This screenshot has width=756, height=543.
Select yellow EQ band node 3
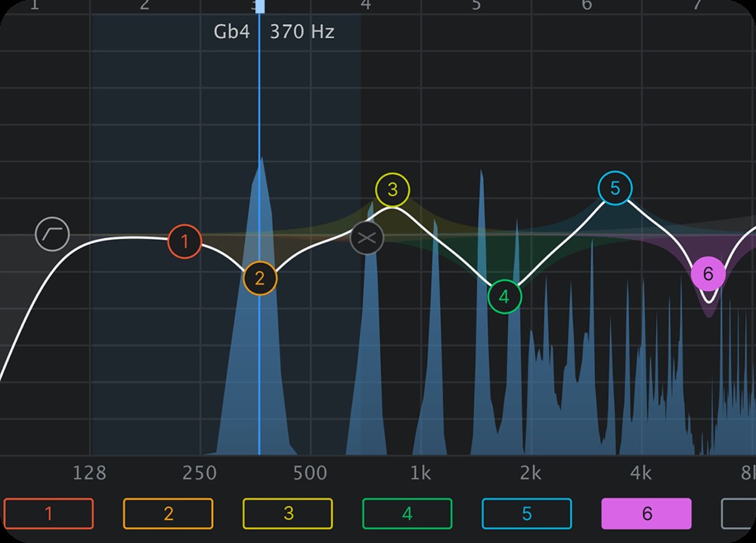392,190
